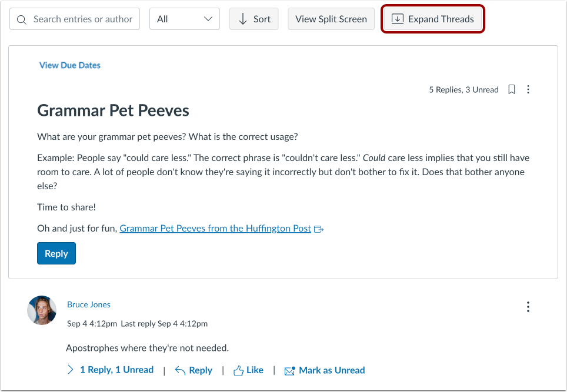The width and height of the screenshot is (567, 392).
Task: Open Bruce Jones reply options menu
Action: tap(528, 307)
